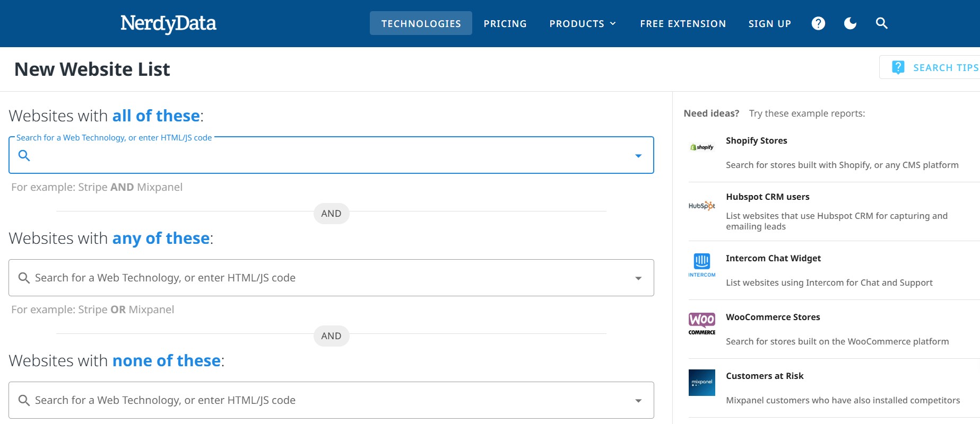Select the Mixpanel logo thumbnail
Image resolution: width=980 pixels, height=424 pixels.
pyautogui.click(x=702, y=383)
